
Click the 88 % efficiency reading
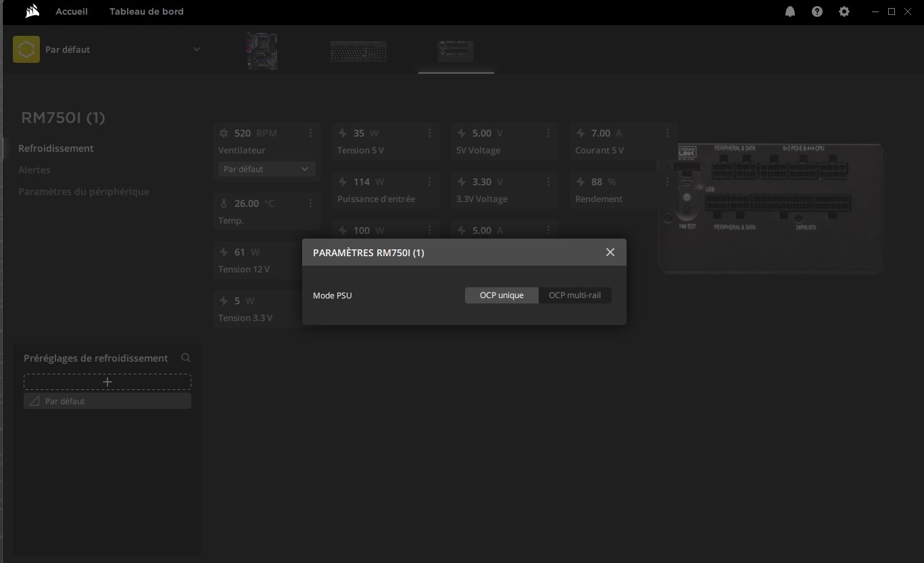[x=604, y=182]
